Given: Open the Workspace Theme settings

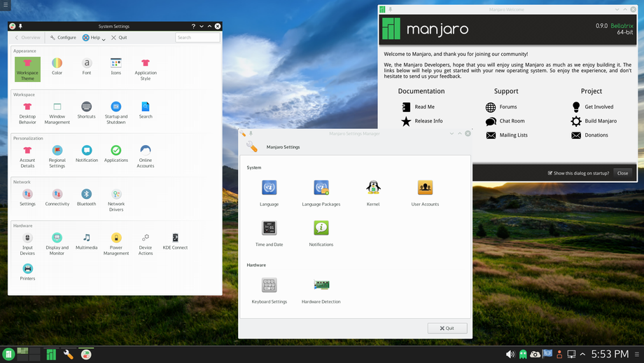Looking at the screenshot, I should [27, 69].
